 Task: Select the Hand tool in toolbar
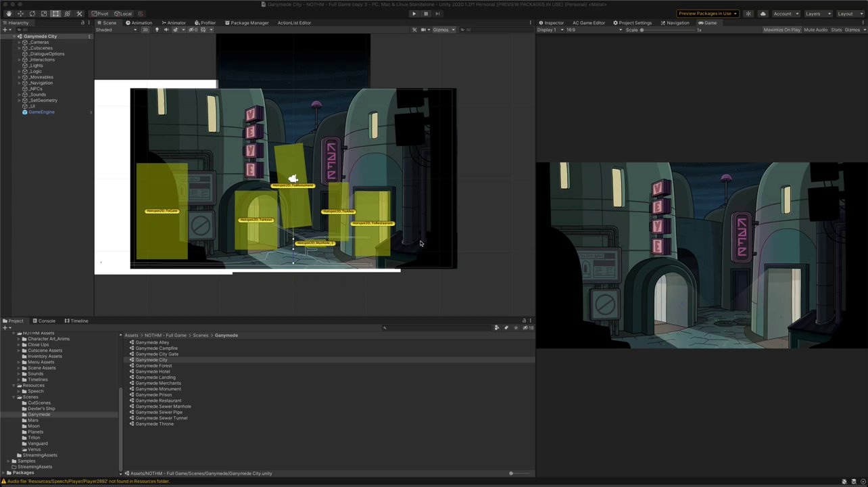pyautogui.click(x=9, y=14)
